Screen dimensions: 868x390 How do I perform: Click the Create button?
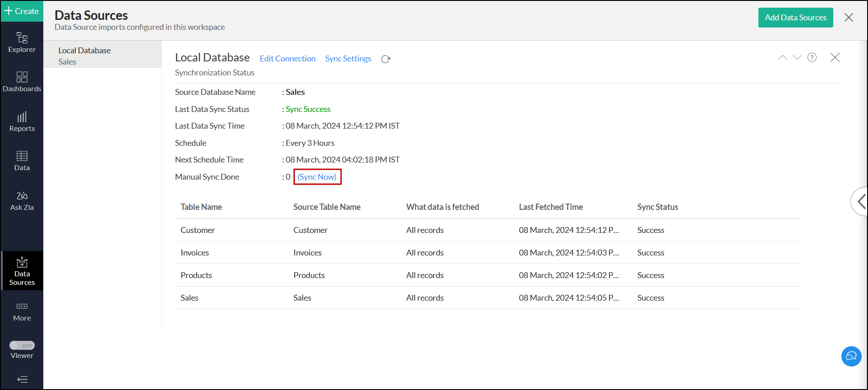(x=22, y=11)
